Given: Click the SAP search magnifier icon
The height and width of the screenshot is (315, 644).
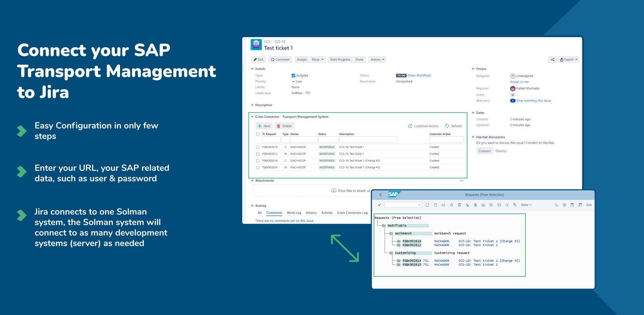Looking at the screenshot, I should click(556, 205).
